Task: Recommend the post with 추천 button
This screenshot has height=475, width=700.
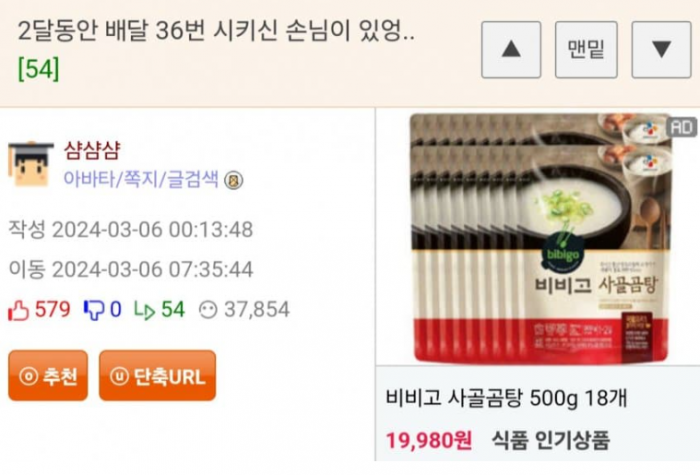Action: coord(48,375)
